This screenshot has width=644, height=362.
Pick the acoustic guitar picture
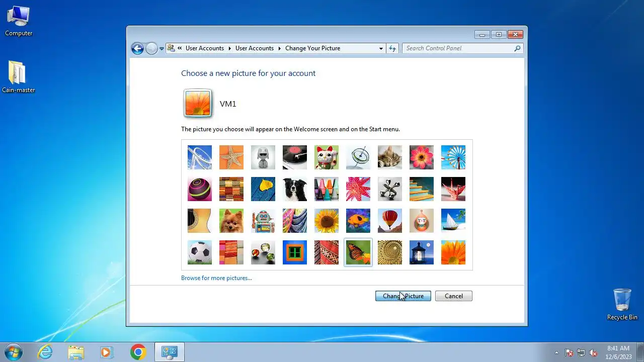200,221
